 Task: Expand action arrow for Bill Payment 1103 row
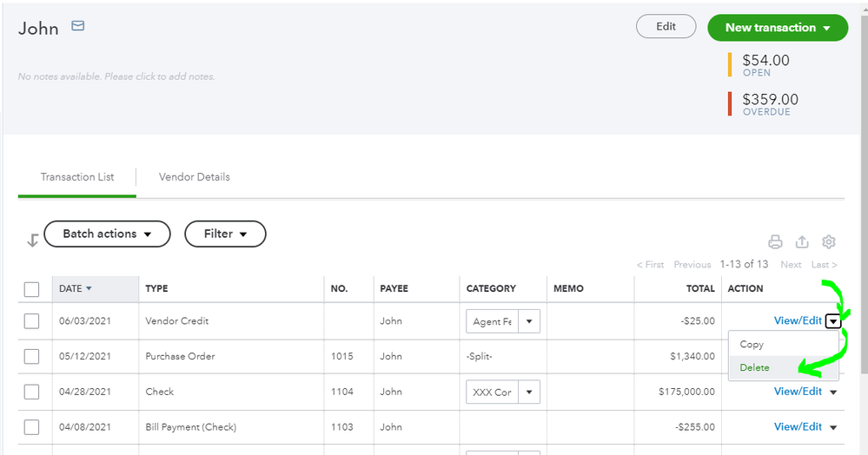(833, 427)
